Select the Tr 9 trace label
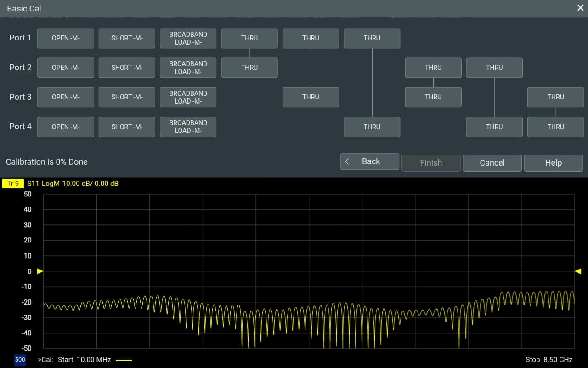This screenshot has height=368, width=588. coord(12,183)
